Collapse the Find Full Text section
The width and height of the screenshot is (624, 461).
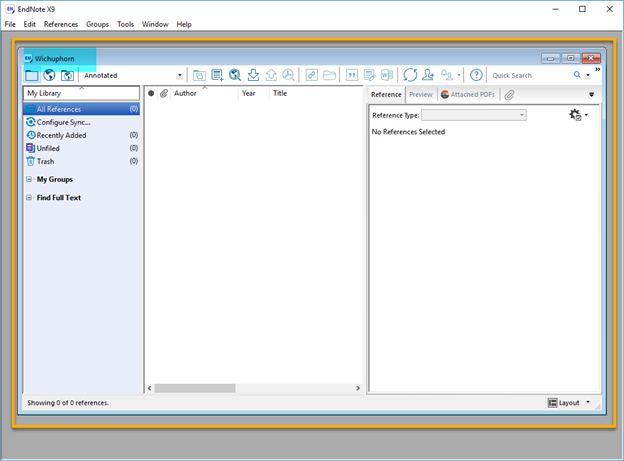(x=30, y=198)
